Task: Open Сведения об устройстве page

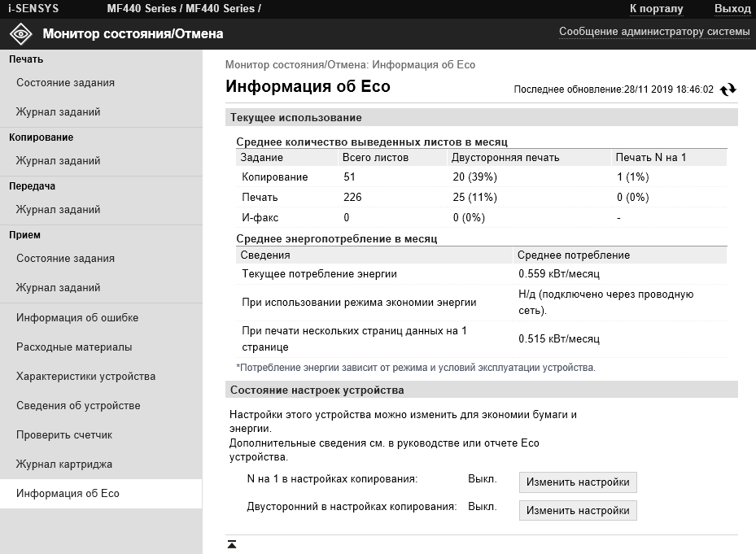Action: [78, 406]
